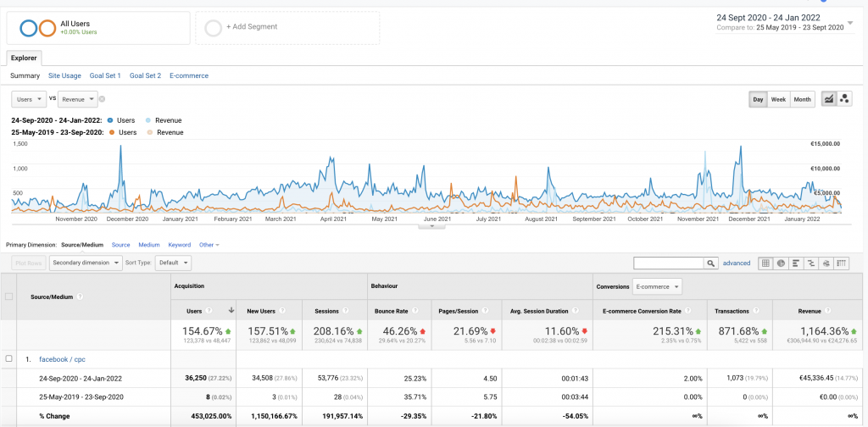The height and width of the screenshot is (427, 868).
Task: Click the table search magnifier icon
Action: point(711,263)
